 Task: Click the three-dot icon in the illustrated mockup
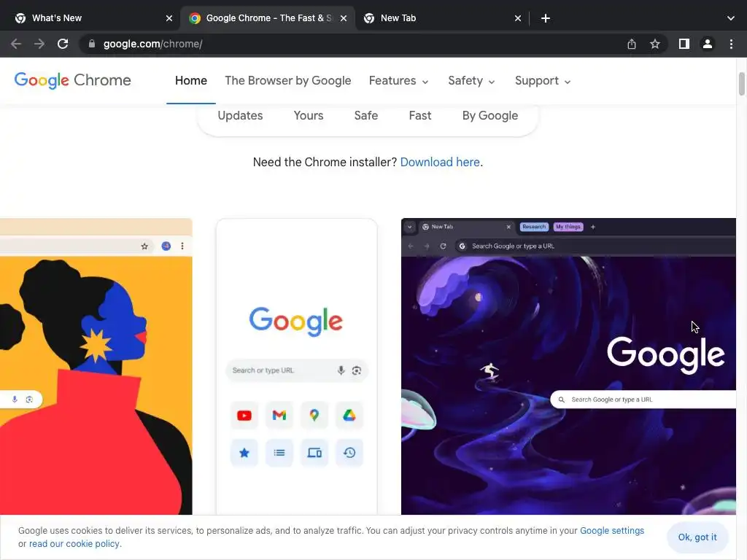[x=182, y=246]
